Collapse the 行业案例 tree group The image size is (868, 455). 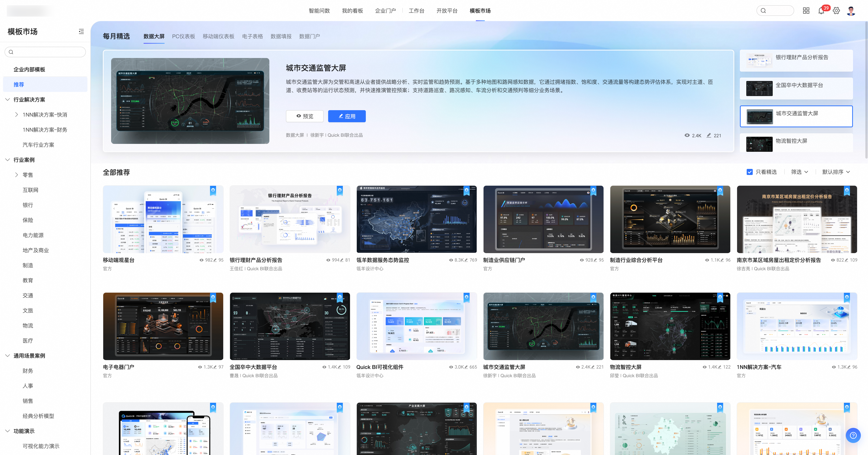coord(7,160)
